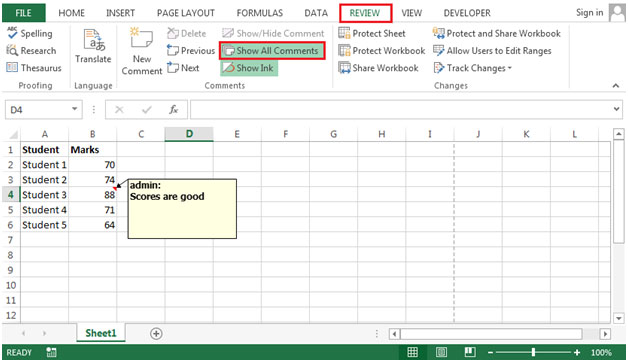Viewport: 628px width, 362px height.
Task: Click Protect Sheet
Action: click(x=372, y=33)
